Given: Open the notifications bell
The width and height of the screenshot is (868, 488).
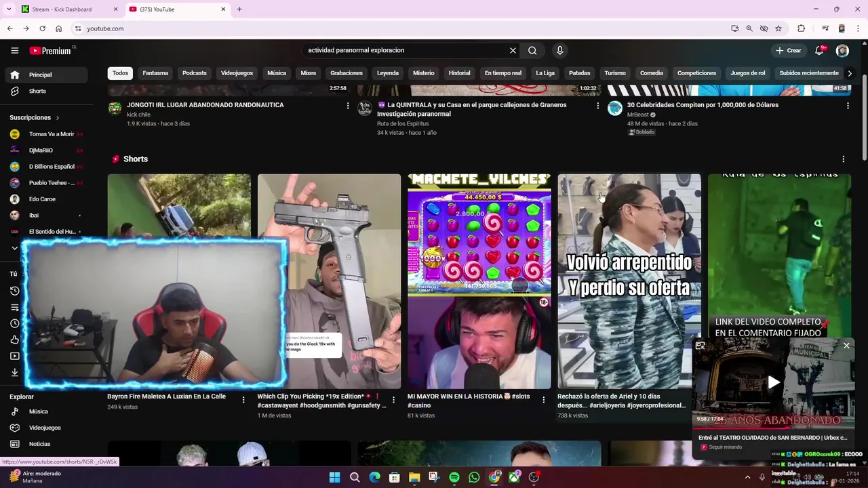Looking at the screenshot, I should coord(819,50).
